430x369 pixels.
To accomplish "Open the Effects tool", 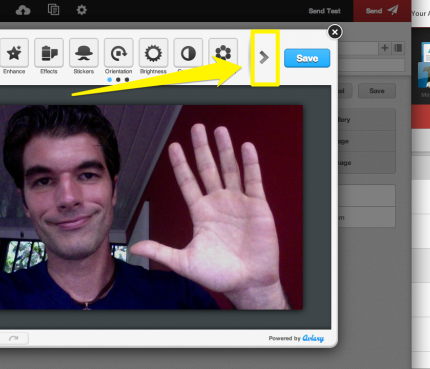I will point(49,53).
